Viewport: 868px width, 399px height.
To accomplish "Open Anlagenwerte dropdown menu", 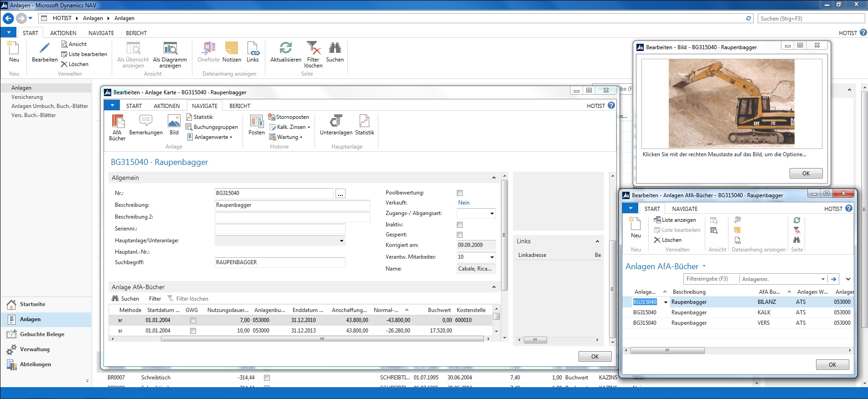I will (x=210, y=137).
